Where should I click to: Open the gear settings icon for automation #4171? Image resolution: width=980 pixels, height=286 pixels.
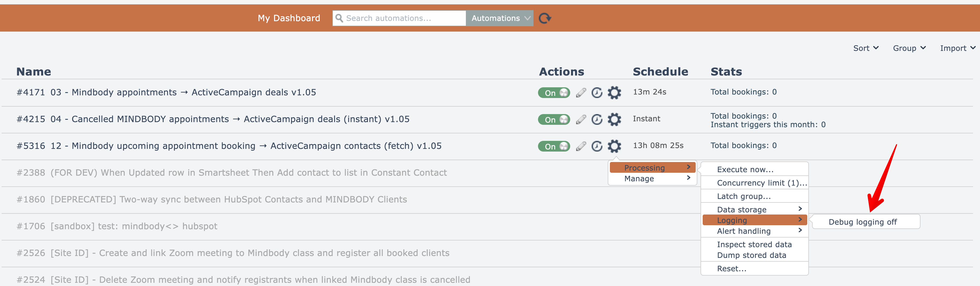[614, 93]
